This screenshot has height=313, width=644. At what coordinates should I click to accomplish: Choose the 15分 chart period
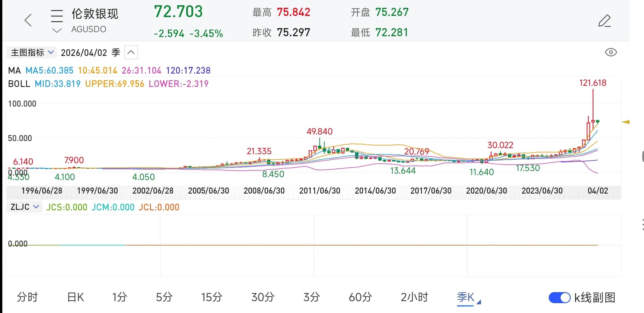coord(212,297)
